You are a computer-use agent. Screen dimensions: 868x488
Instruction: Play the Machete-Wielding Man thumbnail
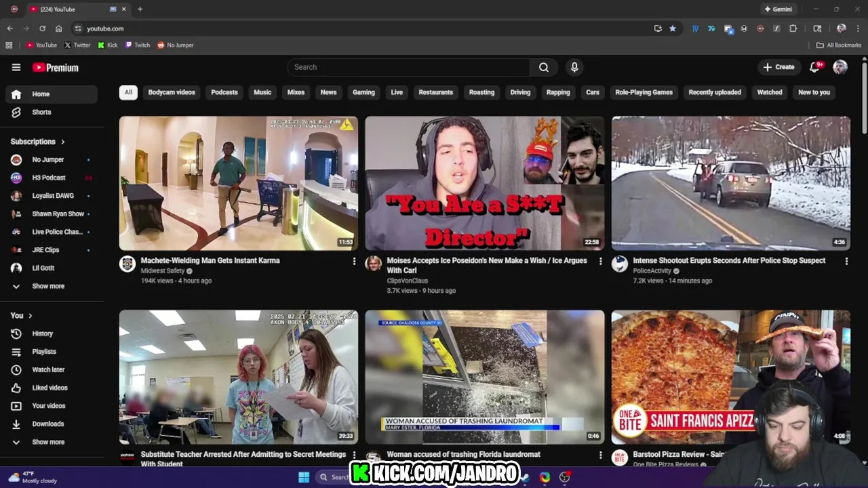tap(239, 183)
